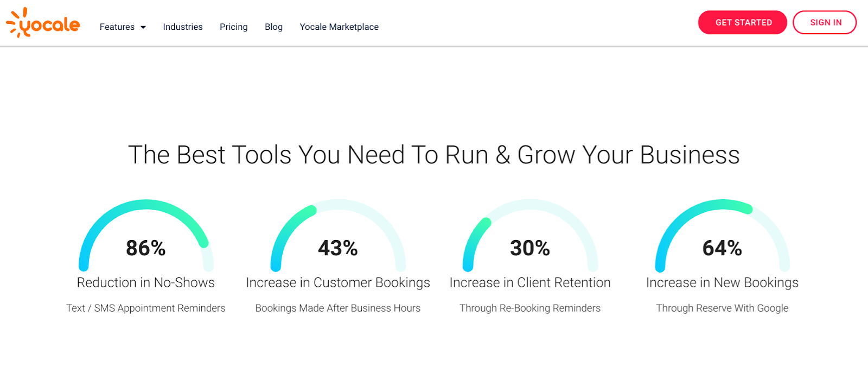This screenshot has width=868, height=379.
Task: Click the 'The Best Tools You Need' heading
Action: point(434,155)
